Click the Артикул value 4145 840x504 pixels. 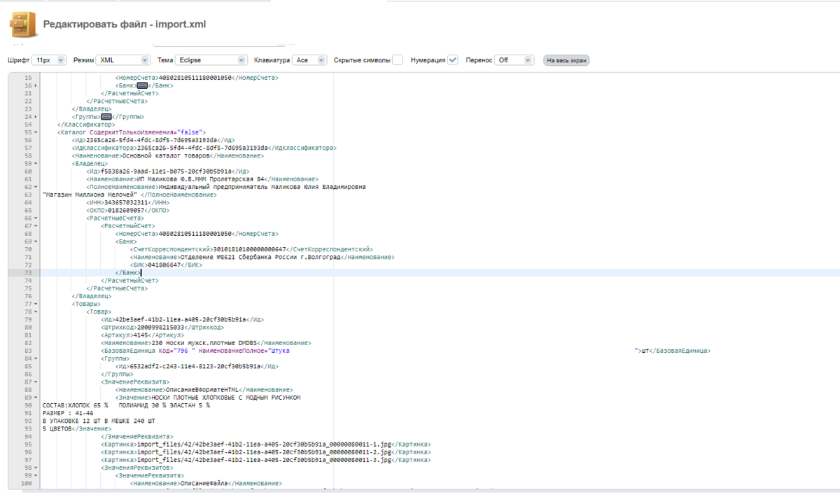point(141,335)
